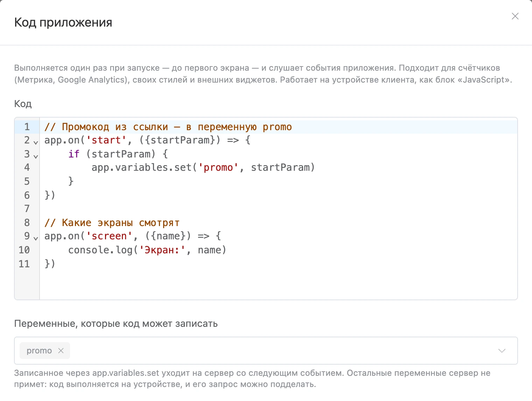
Task: Click the 'Код' field label
Action: coord(23,104)
